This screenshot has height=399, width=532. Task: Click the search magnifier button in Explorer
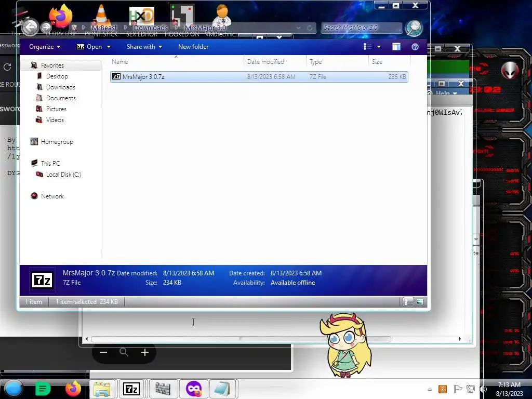click(414, 28)
